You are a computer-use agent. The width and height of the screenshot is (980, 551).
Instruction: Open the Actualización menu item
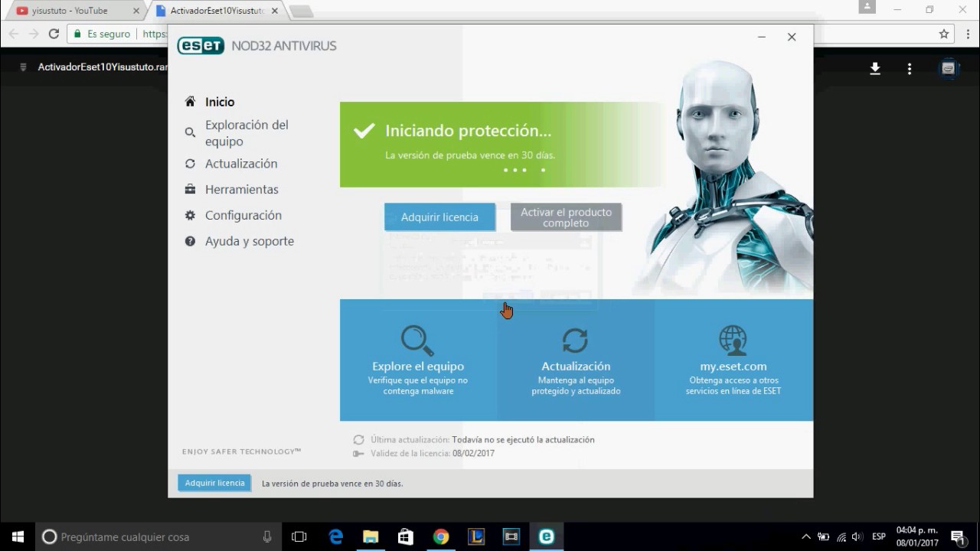tap(241, 164)
